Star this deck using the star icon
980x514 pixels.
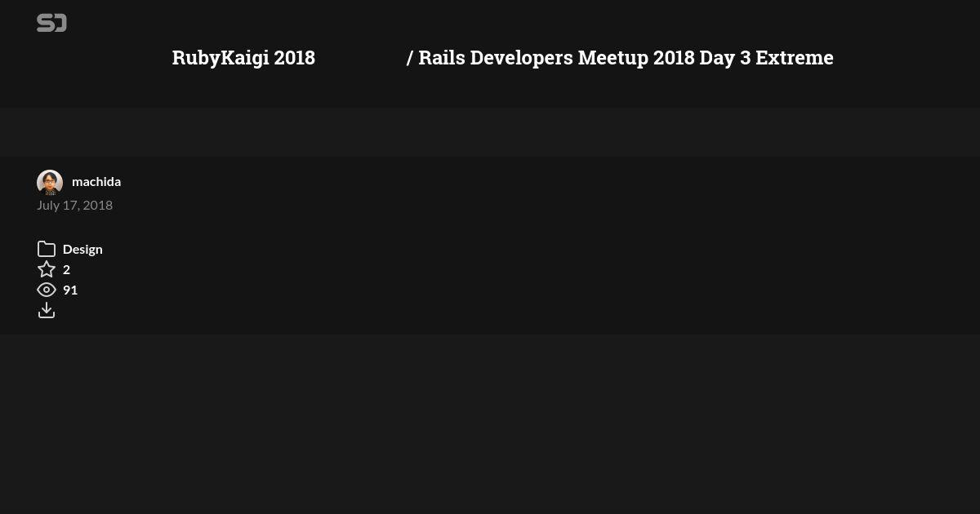tap(47, 269)
